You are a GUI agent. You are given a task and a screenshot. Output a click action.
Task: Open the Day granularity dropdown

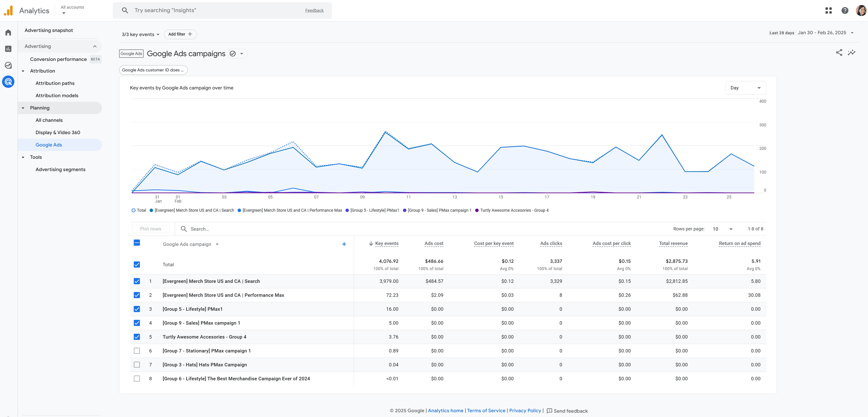click(x=745, y=88)
